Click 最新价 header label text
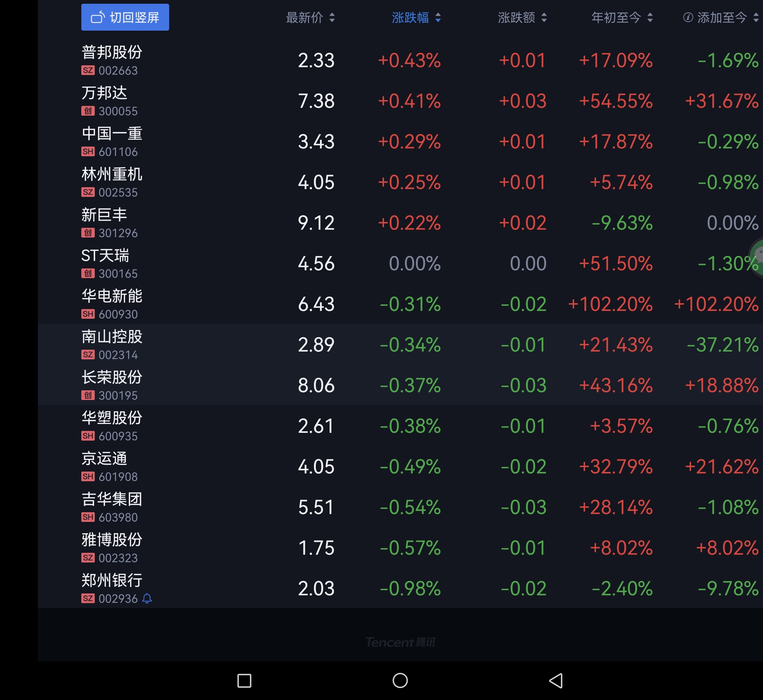The height and width of the screenshot is (700, 763). (304, 17)
